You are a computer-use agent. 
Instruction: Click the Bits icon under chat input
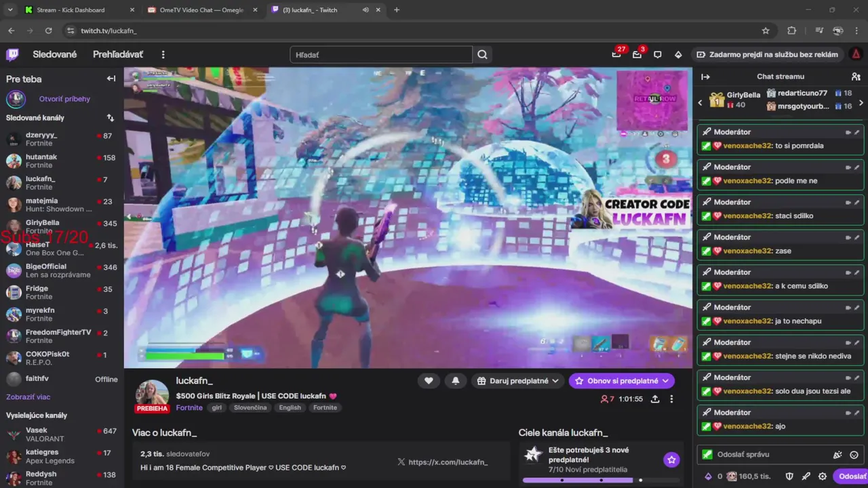tap(709, 476)
